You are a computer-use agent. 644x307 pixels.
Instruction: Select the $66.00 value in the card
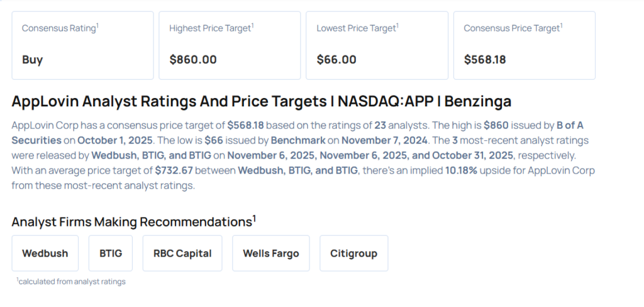pos(336,60)
